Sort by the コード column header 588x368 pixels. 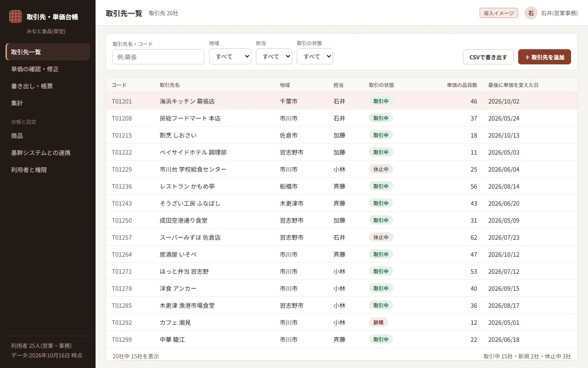[119, 85]
